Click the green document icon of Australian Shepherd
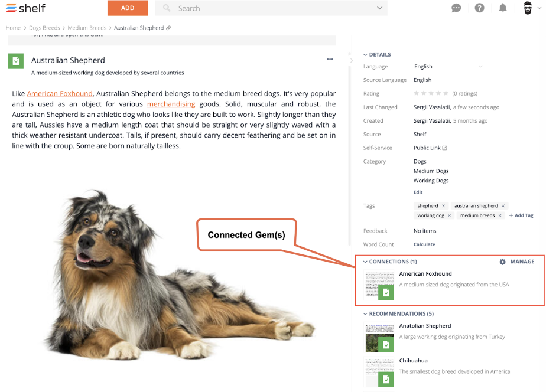This screenshot has width=546, height=392. point(16,61)
